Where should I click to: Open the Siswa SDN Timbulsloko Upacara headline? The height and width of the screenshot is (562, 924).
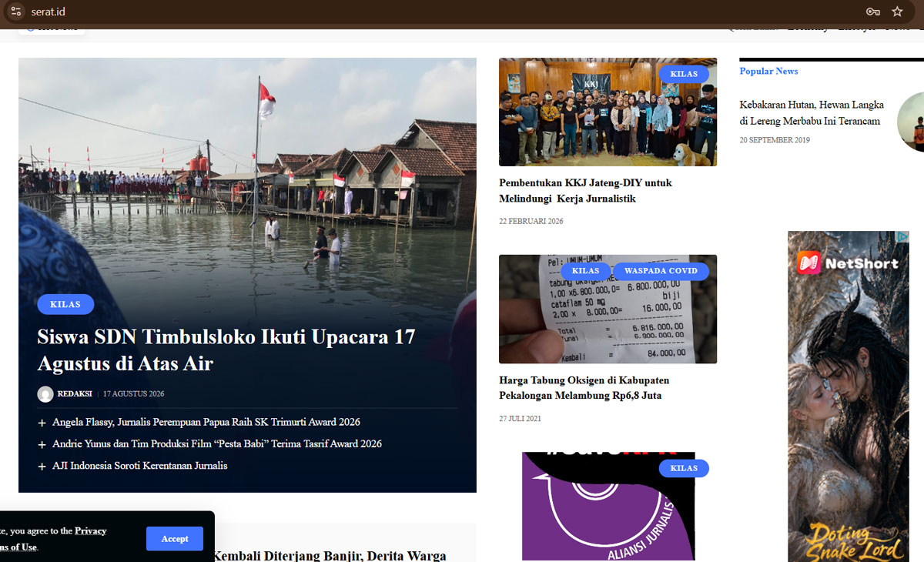click(226, 350)
